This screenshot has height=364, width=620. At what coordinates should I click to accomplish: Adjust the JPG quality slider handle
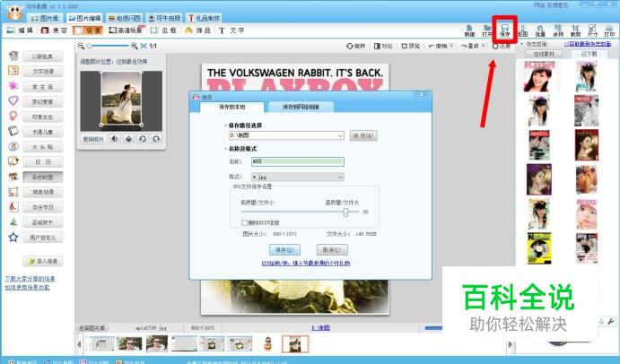pyautogui.click(x=345, y=212)
